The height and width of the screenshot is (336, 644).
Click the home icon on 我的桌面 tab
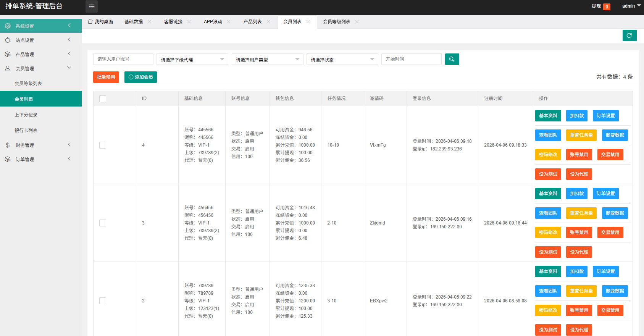[x=90, y=22]
